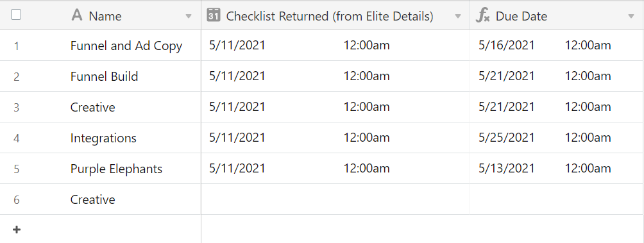This screenshot has width=644, height=243.
Task: Open the Due Date column dropdown arrow
Action: [631, 17]
